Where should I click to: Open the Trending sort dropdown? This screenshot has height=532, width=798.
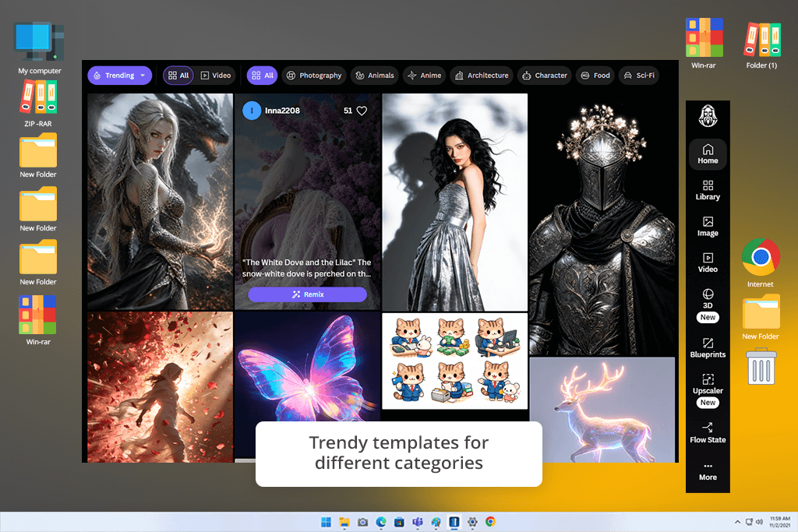[119, 76]
